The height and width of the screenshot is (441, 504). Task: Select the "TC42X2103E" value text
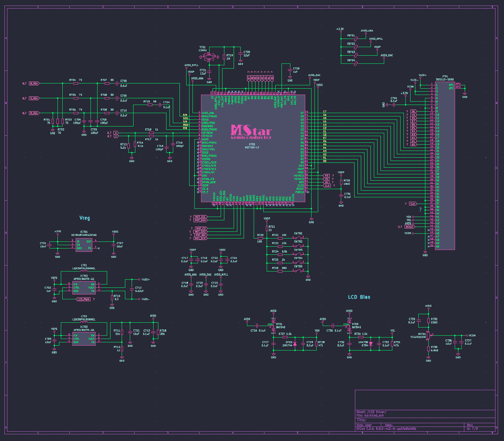pyautogui.click(x=418, y=337)
